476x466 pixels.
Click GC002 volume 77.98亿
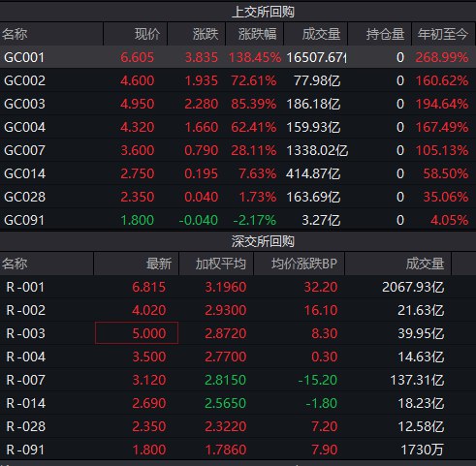click(317, 80)
